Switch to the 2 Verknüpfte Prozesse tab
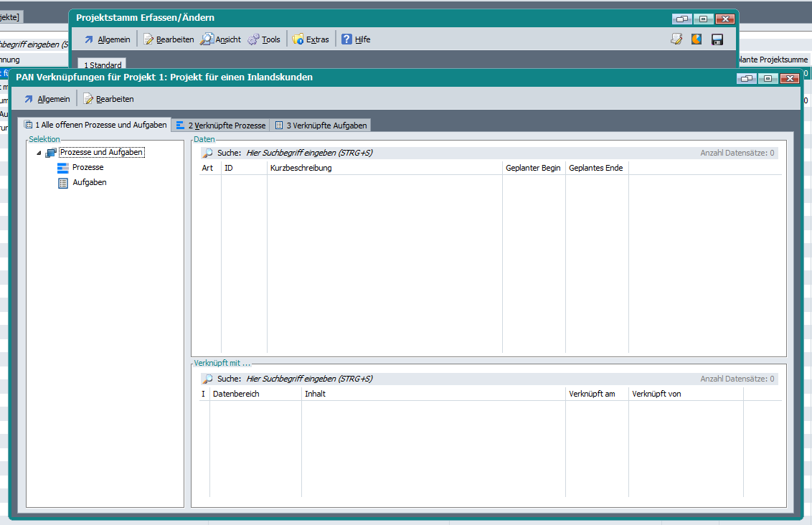This screenshot has height=525, width=812. pyautogui.click(x=221, y=126)
